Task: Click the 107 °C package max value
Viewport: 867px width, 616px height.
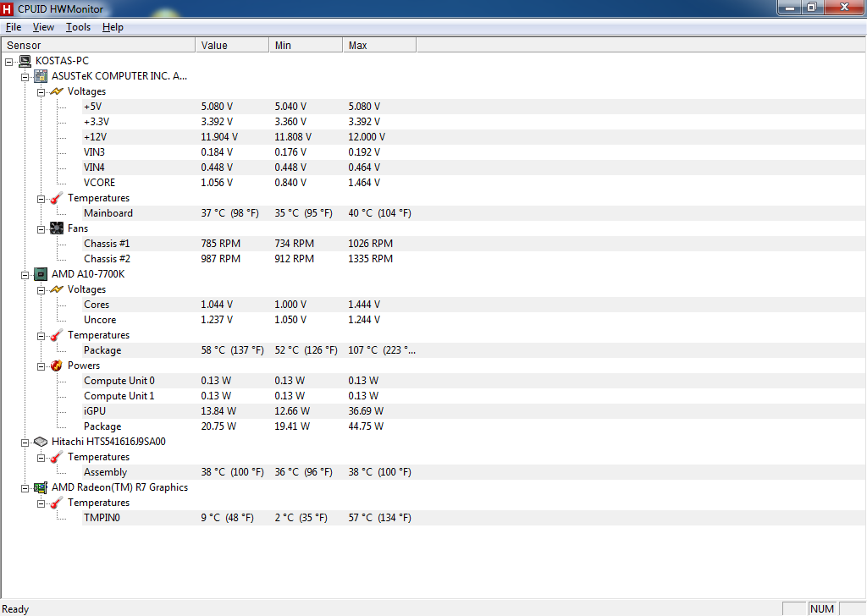Action: click(x=382, y=350)
